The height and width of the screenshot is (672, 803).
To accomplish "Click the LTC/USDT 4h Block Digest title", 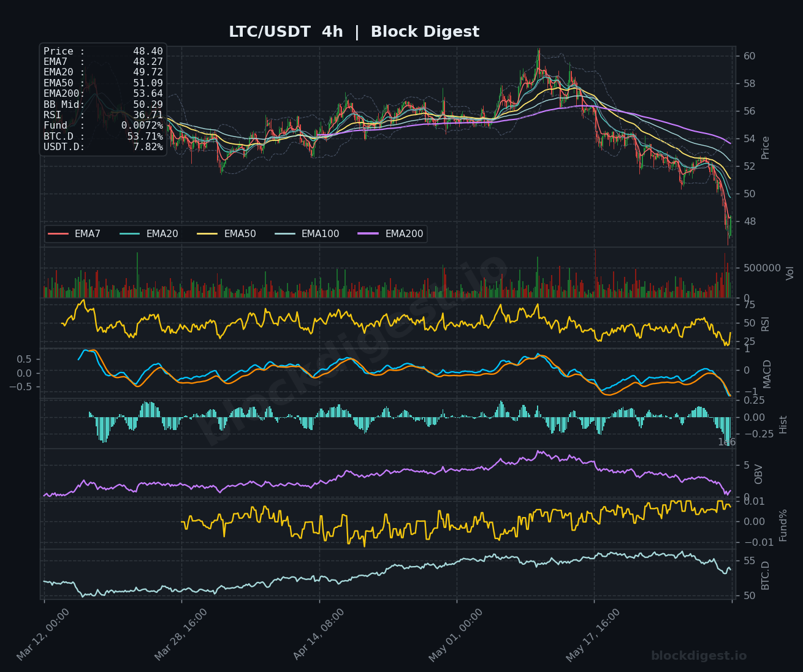I will coord(354,32).
